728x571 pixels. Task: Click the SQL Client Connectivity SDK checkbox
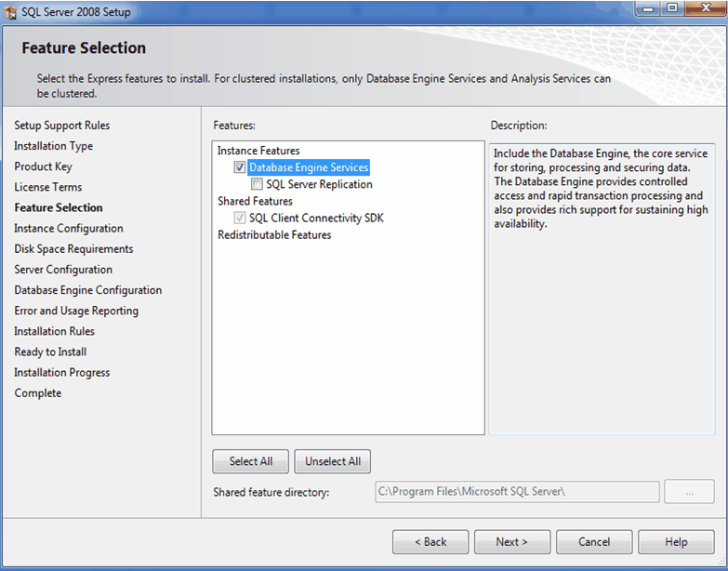click(x=240, y=218)
